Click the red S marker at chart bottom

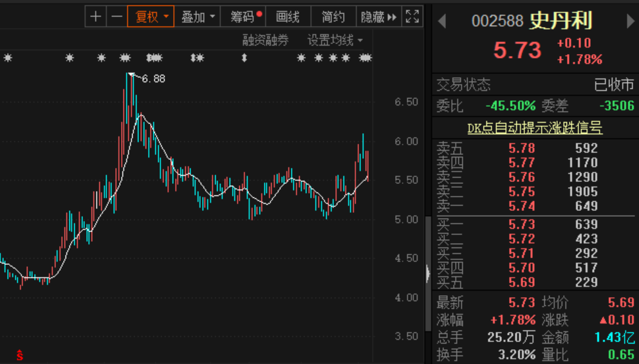[20, 354]
